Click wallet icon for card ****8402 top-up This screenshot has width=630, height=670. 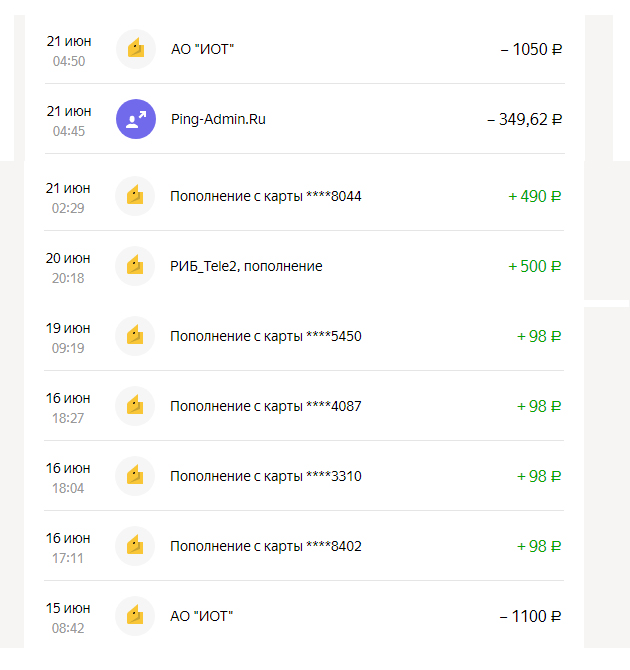(135, 546)
